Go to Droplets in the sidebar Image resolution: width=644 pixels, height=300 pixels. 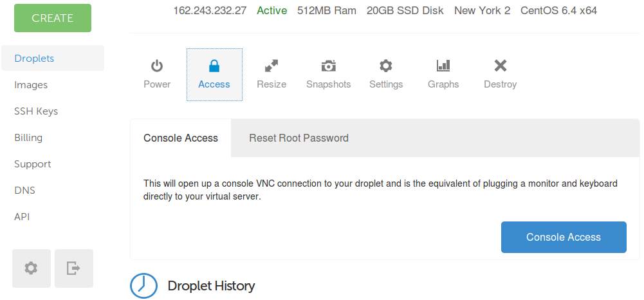34,59
